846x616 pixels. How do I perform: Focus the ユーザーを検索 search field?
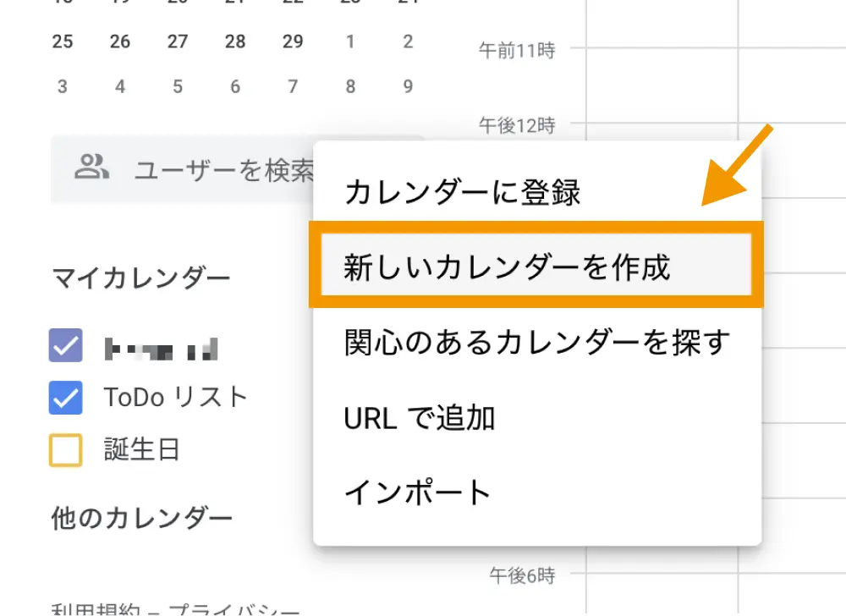click(x=222, y=171)
